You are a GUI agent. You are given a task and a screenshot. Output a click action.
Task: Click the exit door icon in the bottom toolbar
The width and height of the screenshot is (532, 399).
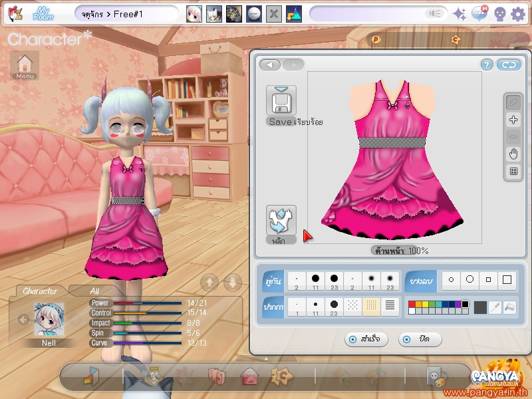coord(90,376)
